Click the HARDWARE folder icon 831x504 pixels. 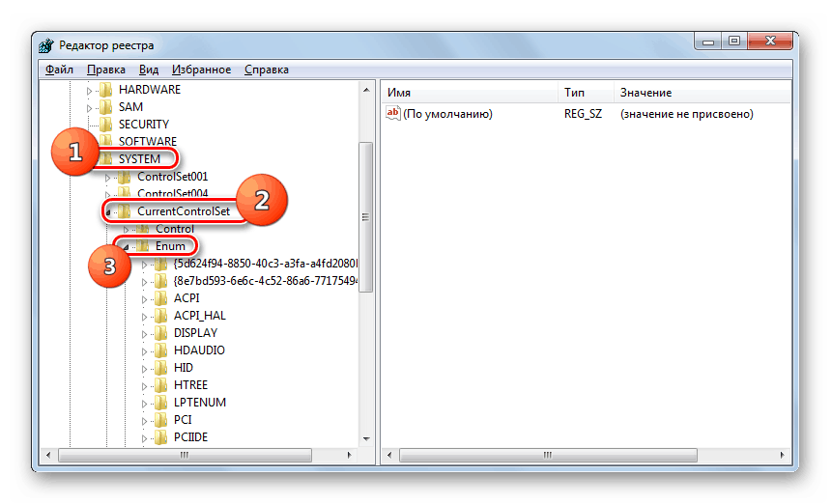[x=106, y=90]
